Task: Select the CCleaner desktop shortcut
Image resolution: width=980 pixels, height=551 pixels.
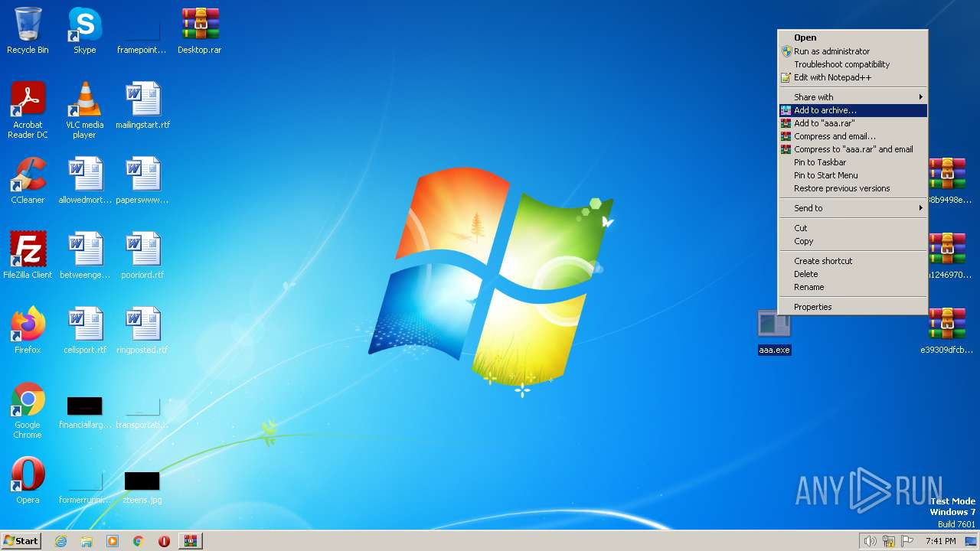Action: tap(28, 181)
